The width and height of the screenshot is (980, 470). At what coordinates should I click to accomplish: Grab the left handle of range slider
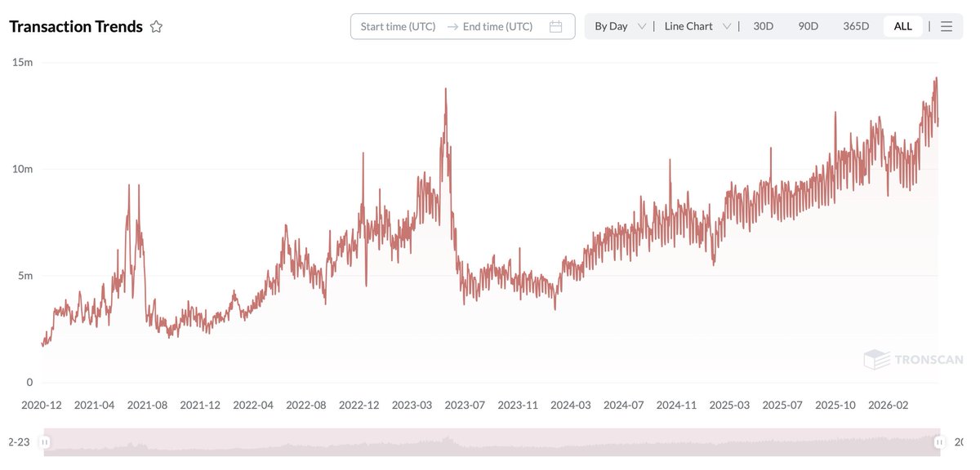pos(45,442)
